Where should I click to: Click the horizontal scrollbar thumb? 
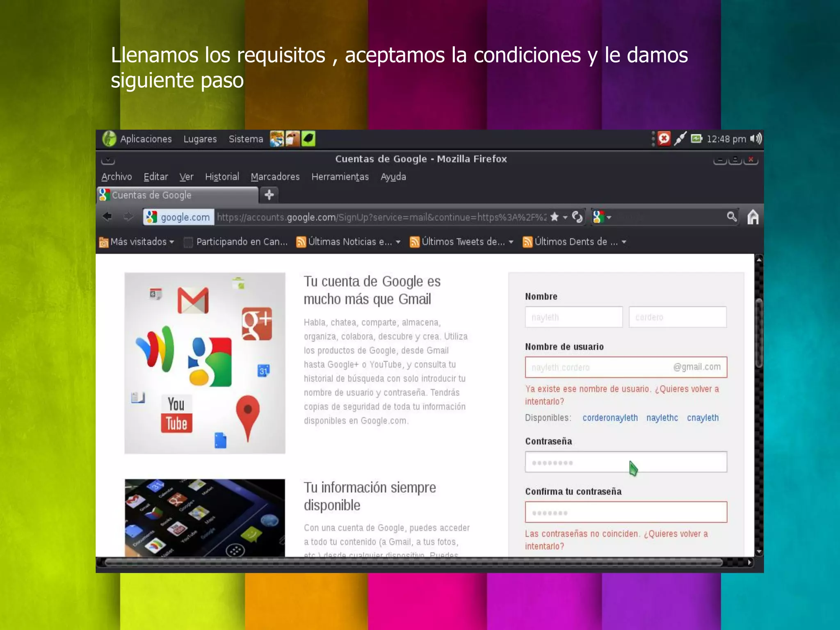click(x=413, y=562)
